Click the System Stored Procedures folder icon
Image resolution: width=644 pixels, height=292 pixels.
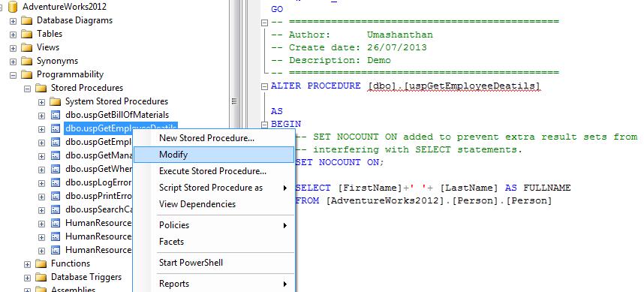(55, 101)
